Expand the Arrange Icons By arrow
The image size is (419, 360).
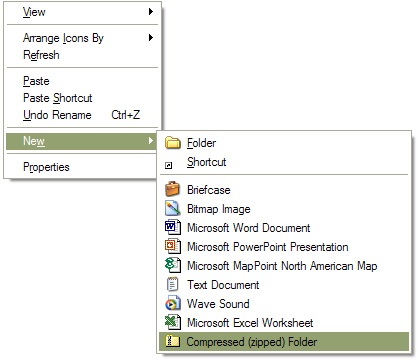pos(151,37)
